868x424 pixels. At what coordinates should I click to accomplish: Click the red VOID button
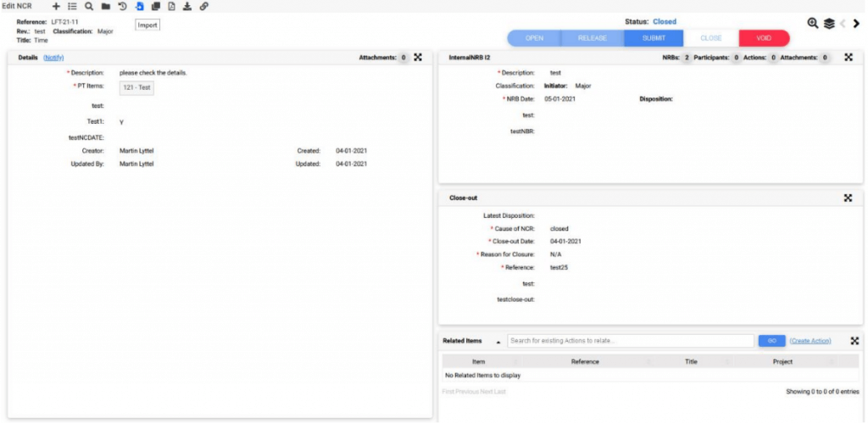[764, 38]
